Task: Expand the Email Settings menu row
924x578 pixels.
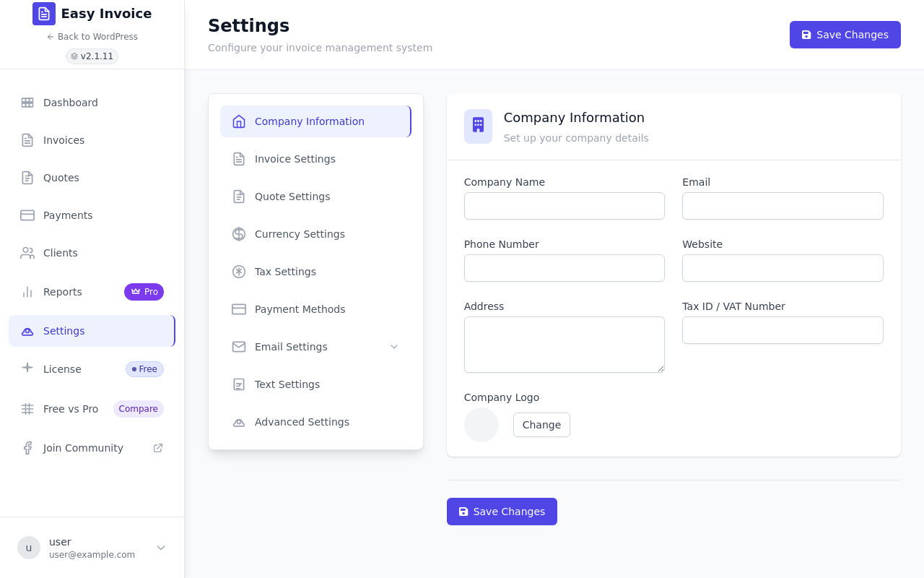Action: [315, 347]
